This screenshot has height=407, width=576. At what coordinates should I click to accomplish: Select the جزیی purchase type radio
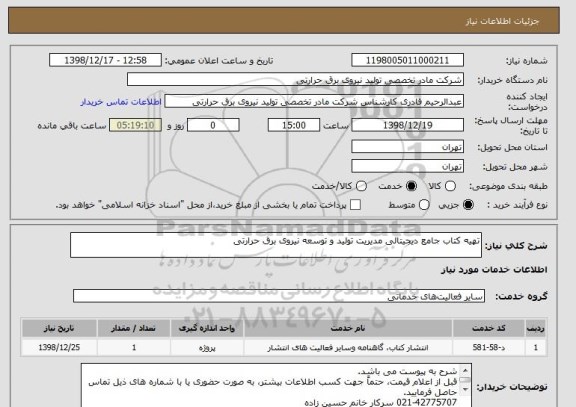tap(468, 205)
